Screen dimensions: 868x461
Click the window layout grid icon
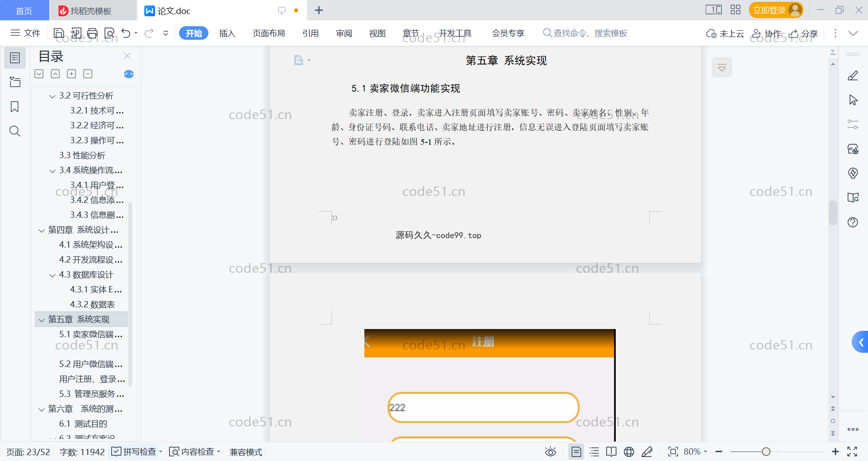(736, 9)
